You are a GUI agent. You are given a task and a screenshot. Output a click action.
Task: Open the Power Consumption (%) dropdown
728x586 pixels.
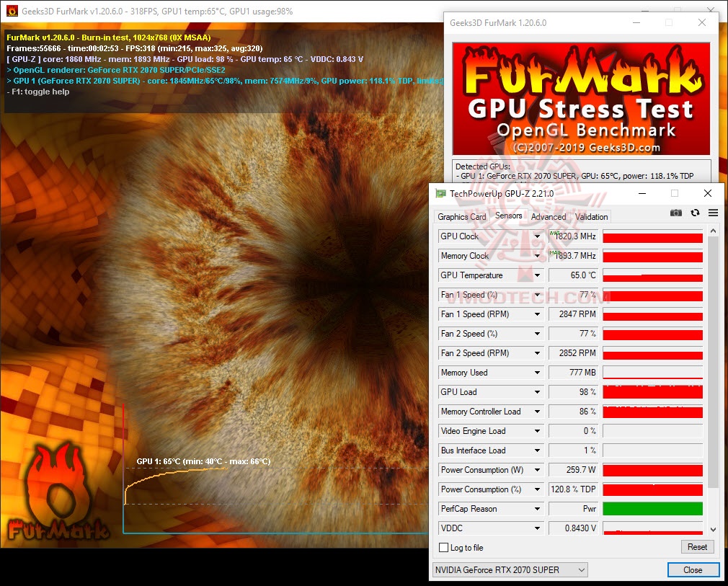(537, 489)
